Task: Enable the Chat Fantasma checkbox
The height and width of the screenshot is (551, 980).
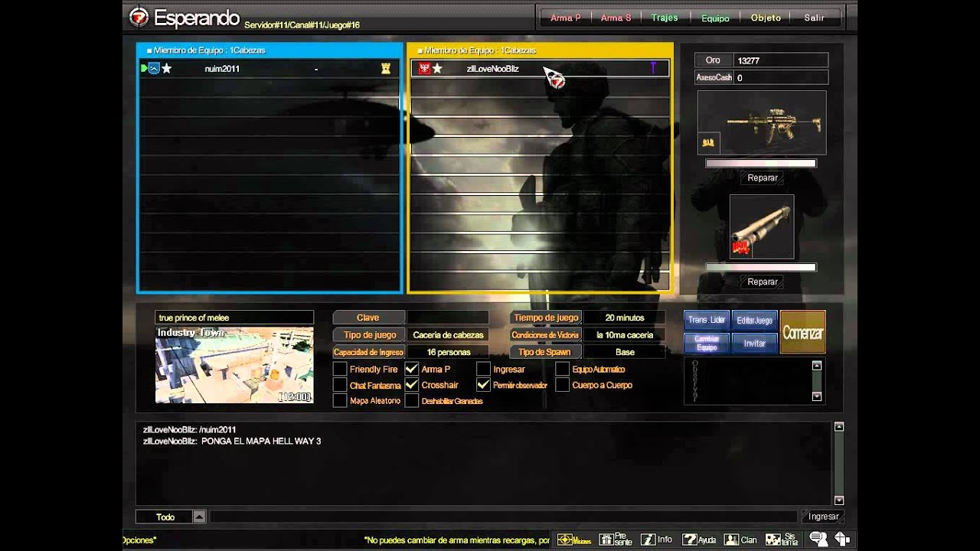Action: [x=340, y=385]
